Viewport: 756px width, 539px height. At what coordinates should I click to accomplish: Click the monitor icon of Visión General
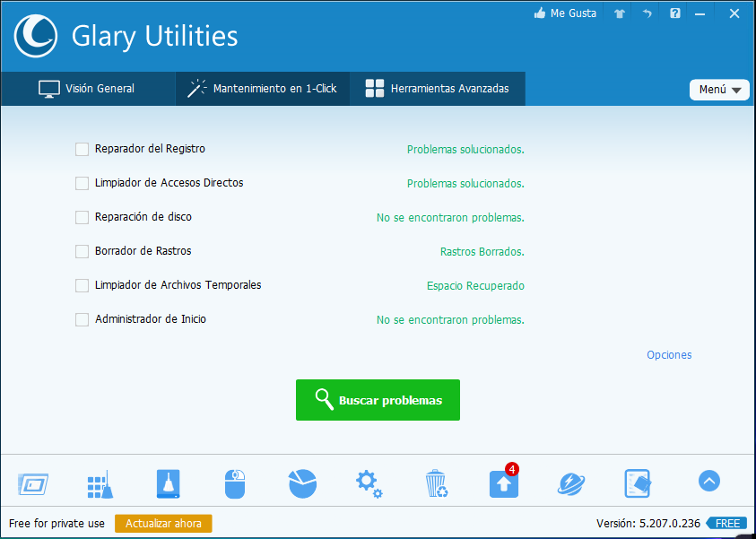point(49,89)
